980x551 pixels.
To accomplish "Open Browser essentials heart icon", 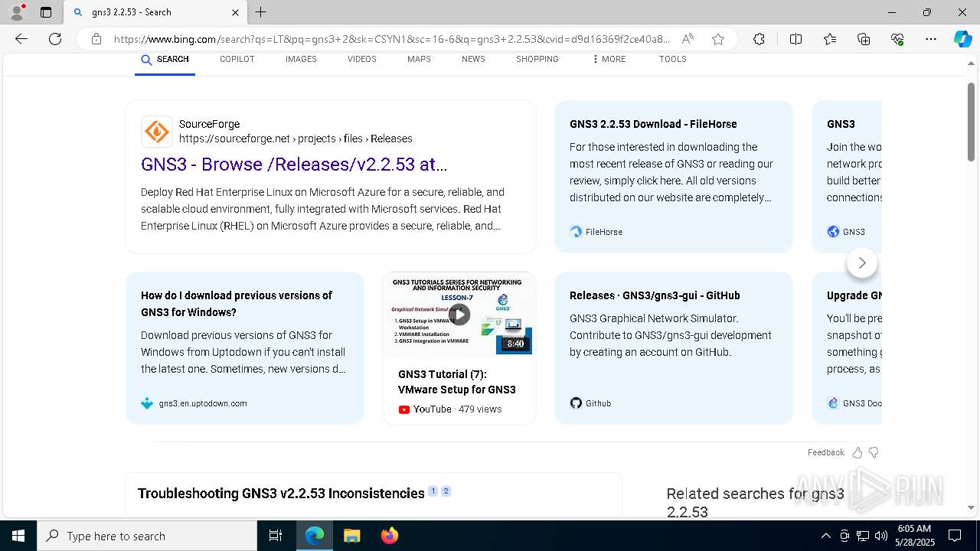I will click(x=897, y=39).
